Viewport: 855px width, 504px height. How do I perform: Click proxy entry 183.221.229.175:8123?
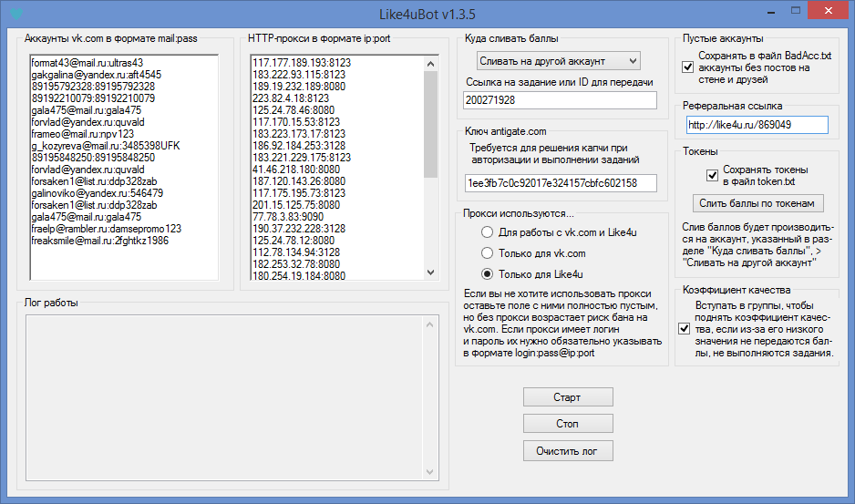302,158
